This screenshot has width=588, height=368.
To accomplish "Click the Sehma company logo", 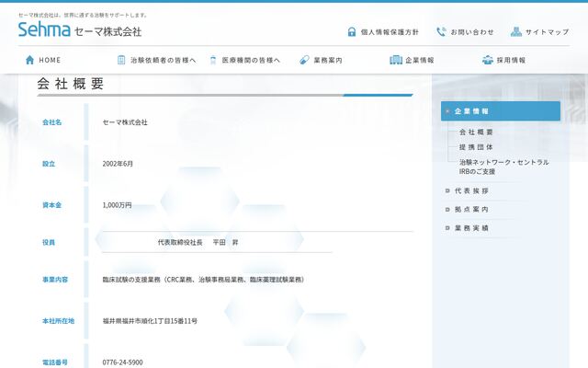I will (x=80, y=30).
